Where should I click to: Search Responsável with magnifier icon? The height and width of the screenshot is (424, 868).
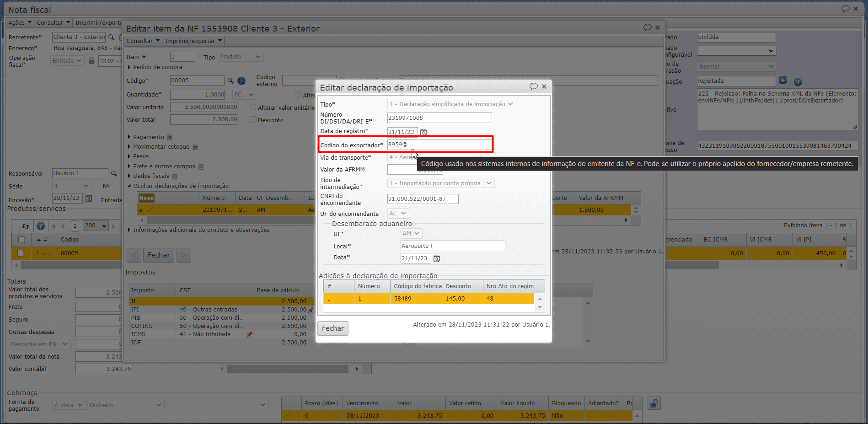click(114, 174)
